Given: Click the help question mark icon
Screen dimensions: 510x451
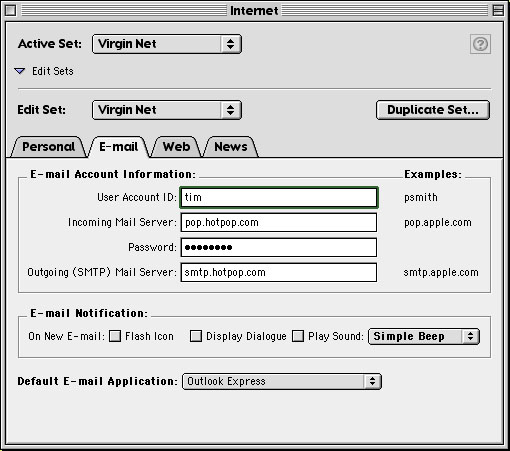Looking at the screenshot, I should pyautogui.click(x=480, y=44).
